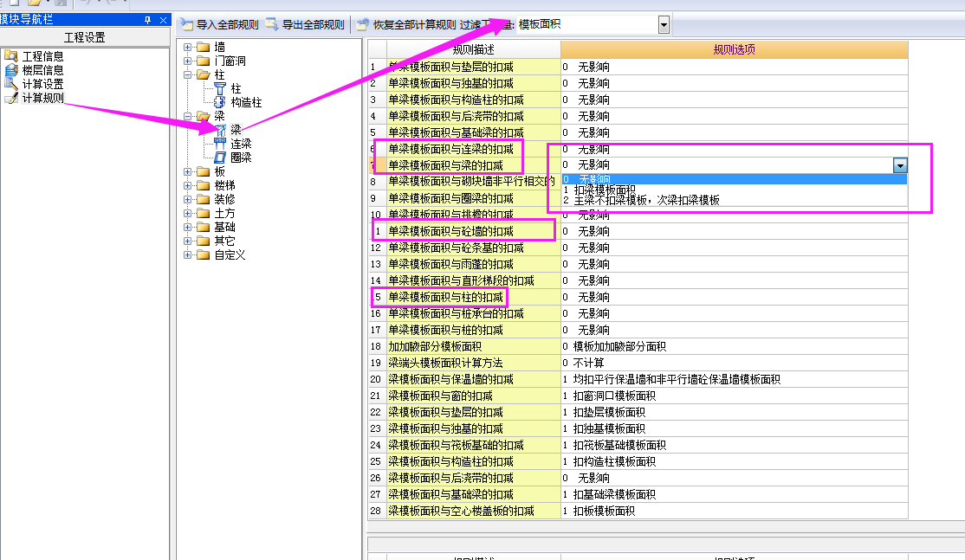Expand the 楼梯 tree node
The height and width of the screenshot is (560, 965).
click(188, 185)
